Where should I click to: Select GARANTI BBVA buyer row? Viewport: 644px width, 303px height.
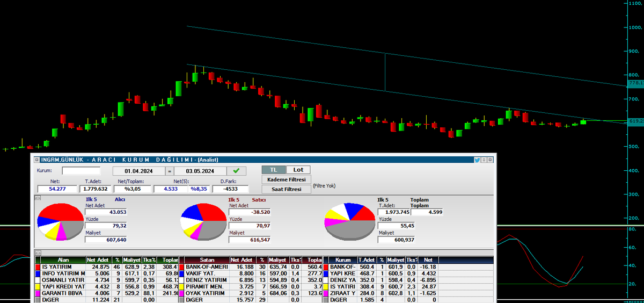pyautogui.click(x=63, y=293)
